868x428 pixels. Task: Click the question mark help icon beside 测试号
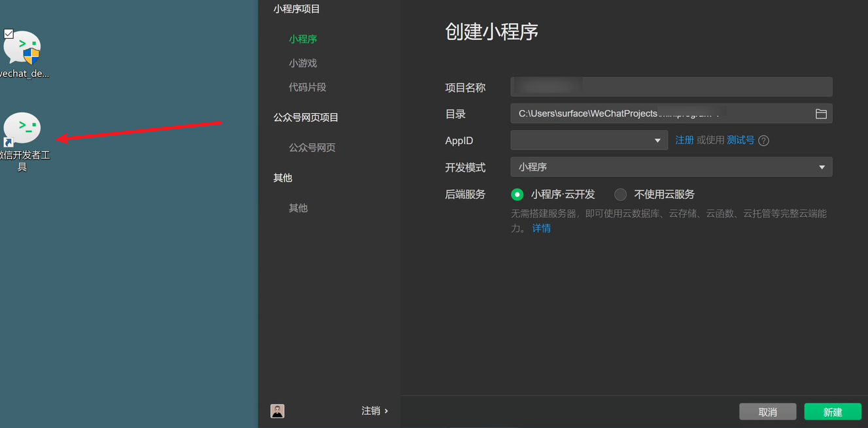pyautogui.click(x=763, y=141)
